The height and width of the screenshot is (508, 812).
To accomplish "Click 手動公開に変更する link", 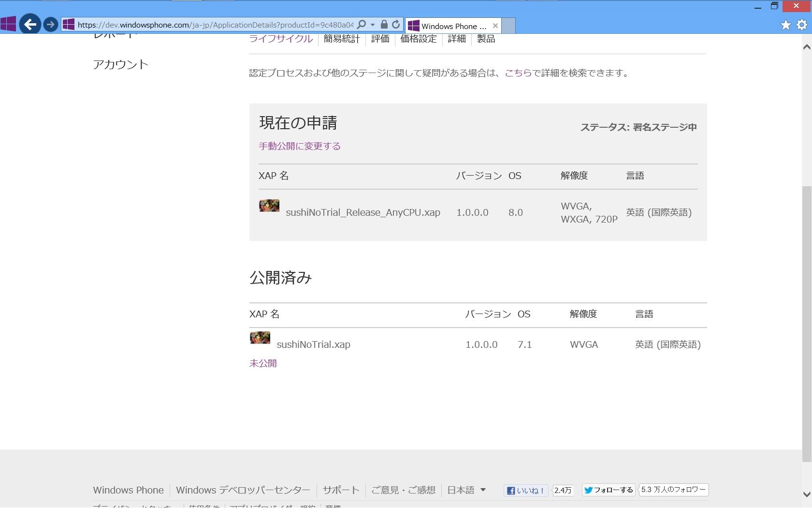I will coord(300,146).
